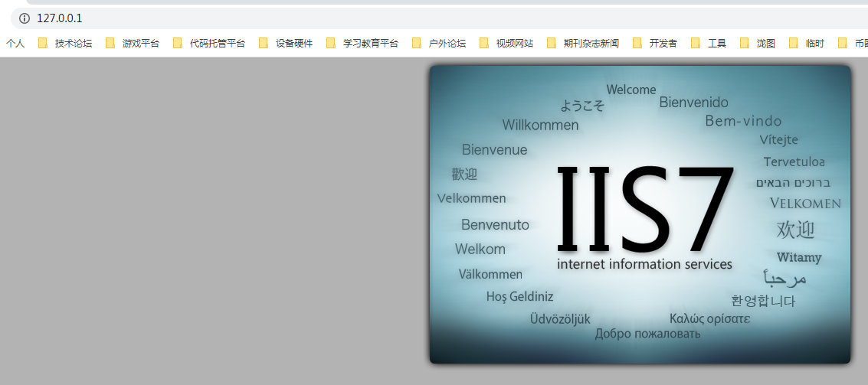Click the 'Välkommen' greeting
This screenshot has height=385, width=868.
click(x=490, y=274)
